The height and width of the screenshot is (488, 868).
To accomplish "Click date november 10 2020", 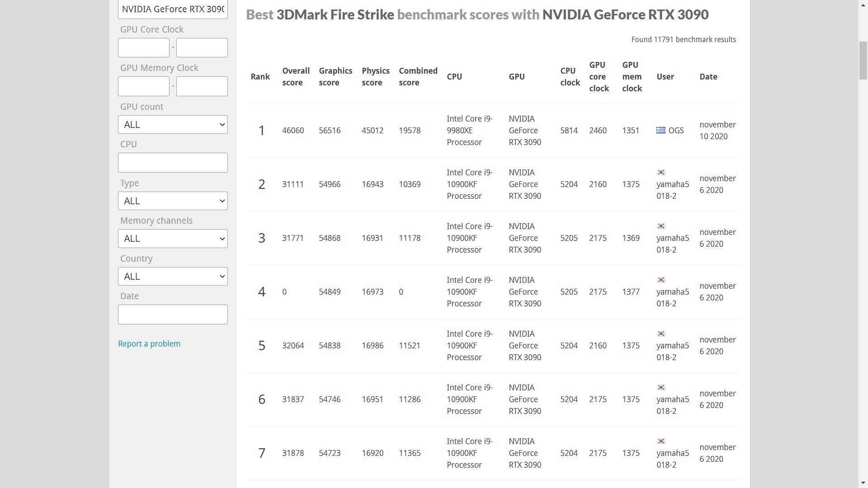I will click(717, 131).
